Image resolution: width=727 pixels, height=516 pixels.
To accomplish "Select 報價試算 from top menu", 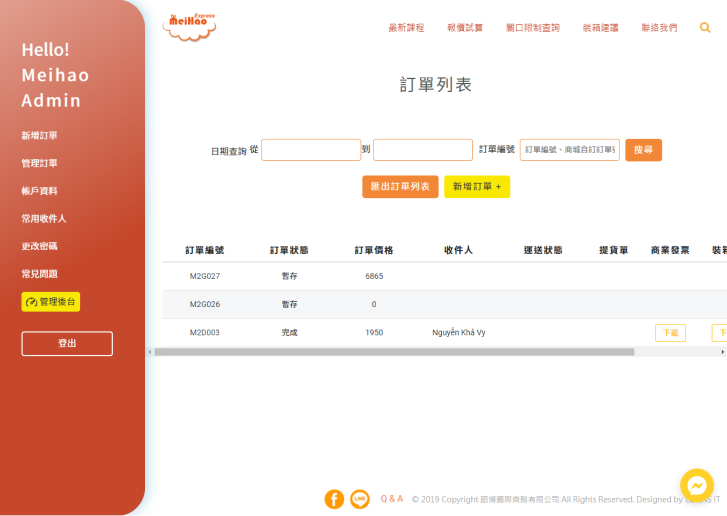I will [465, 28].
